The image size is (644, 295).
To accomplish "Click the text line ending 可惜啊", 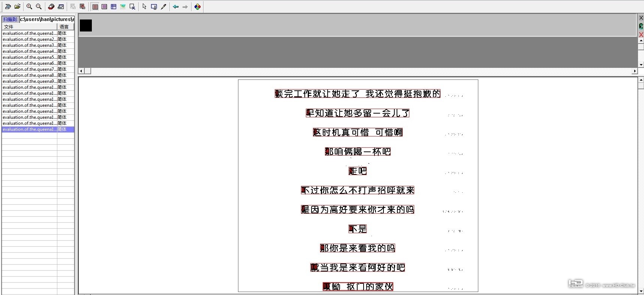I will click(358, 132).
